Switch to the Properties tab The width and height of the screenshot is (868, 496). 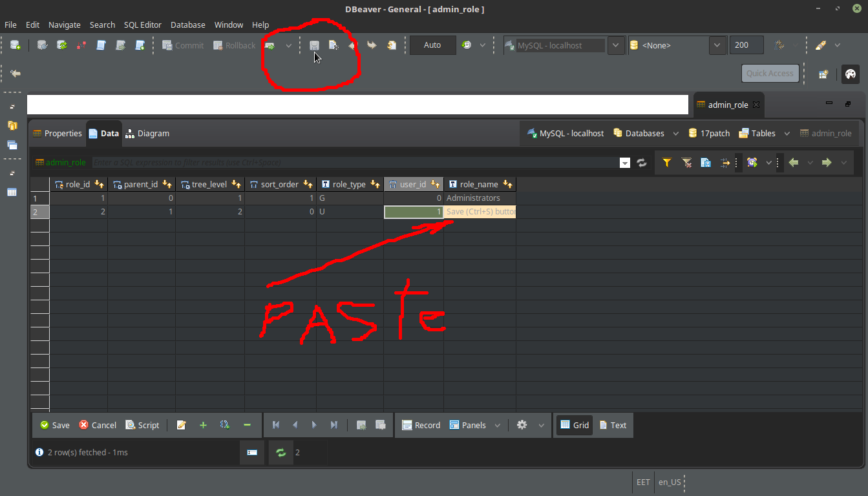click(62, 133)
